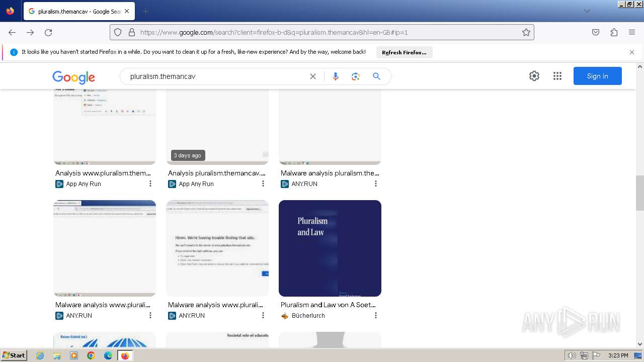This screenshot has height=362, width=644.
Task: Open more options for Bücherlurch result
Action: [376, 316]
